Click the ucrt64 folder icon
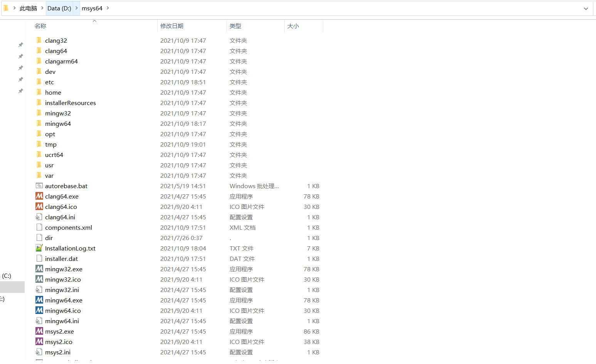596x364 pixels. coord(39,155)
